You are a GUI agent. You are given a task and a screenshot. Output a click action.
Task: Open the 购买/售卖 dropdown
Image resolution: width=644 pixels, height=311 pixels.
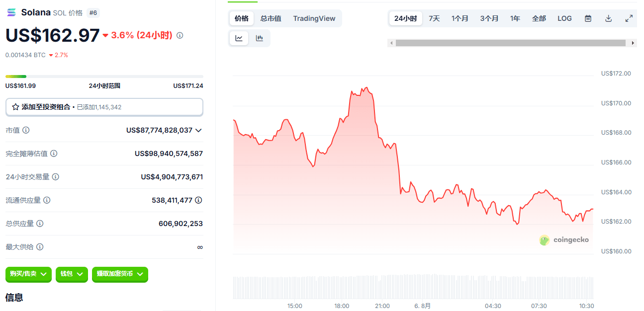28,274
